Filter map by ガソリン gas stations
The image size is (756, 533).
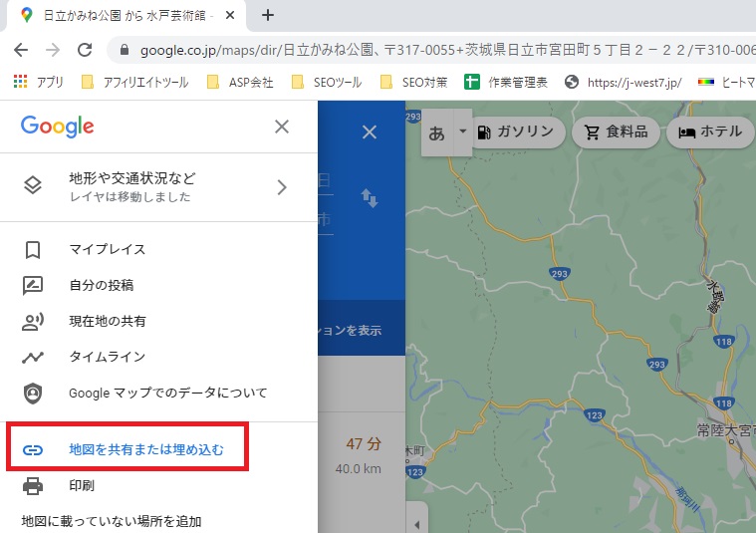[516, 132]
